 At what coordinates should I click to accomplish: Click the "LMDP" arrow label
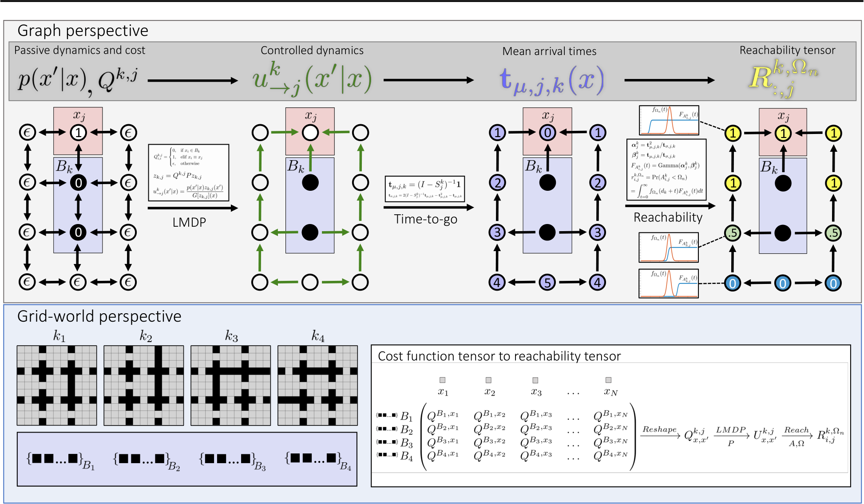click(189, 222)
